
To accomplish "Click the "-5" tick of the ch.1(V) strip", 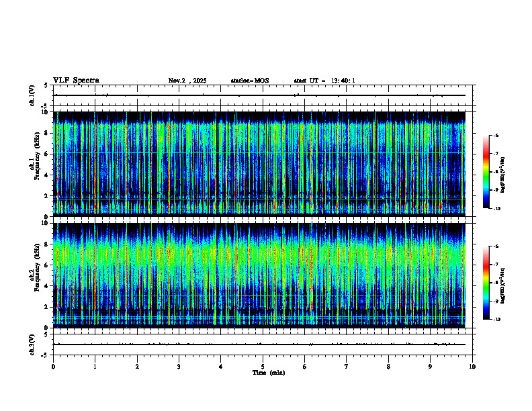I will (45, 106).
